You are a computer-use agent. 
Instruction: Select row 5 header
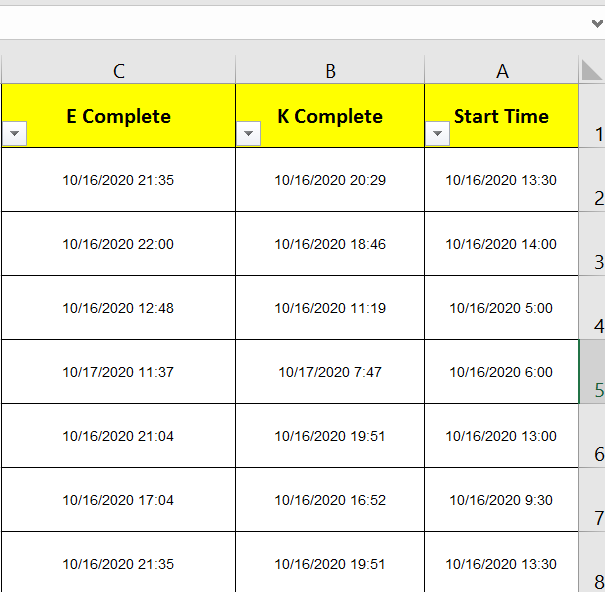[x=592, y=372]
